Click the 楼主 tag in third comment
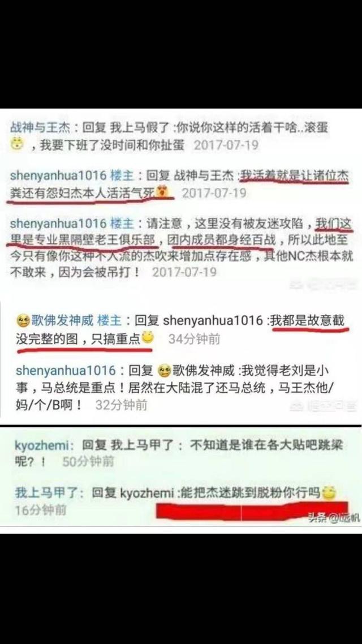362x644 pixels. [x=122, y=224]
